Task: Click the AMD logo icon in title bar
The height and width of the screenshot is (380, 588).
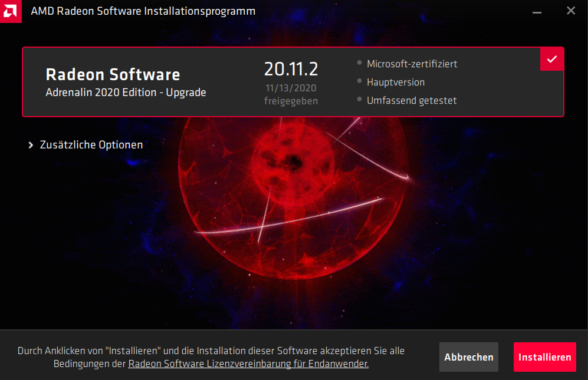Action: pyautogui.click(x=11, y=11)
